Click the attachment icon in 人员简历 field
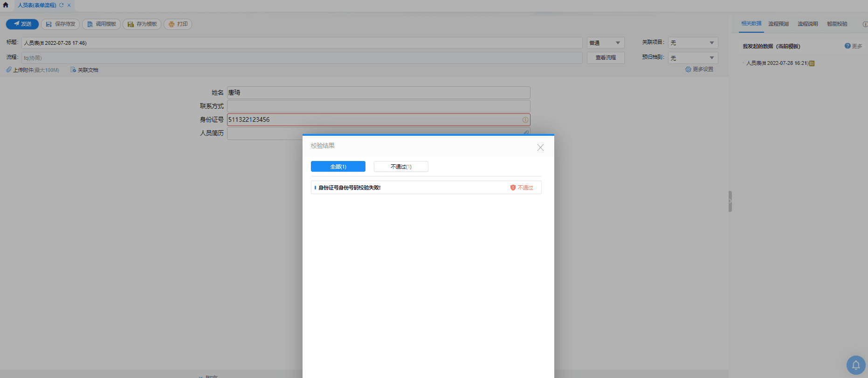This screenshot has width=868, height=378. click(x=526, y=133)
